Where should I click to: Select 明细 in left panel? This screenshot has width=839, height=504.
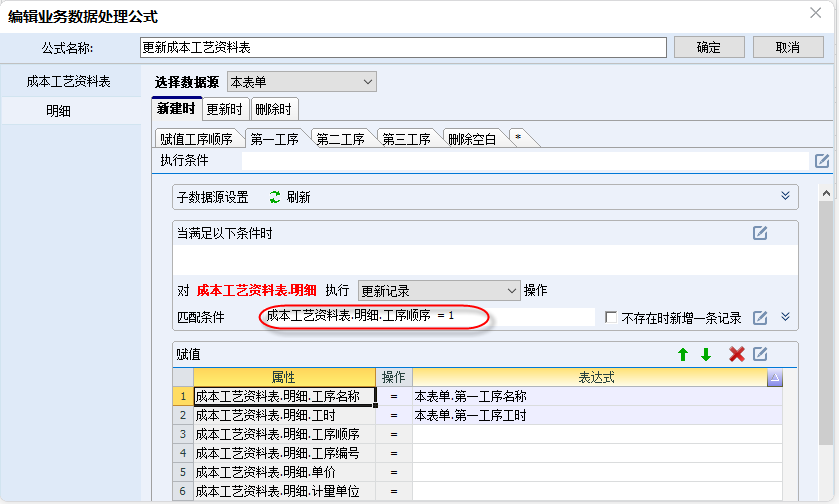pyautogui.click(x=58, y=111)
